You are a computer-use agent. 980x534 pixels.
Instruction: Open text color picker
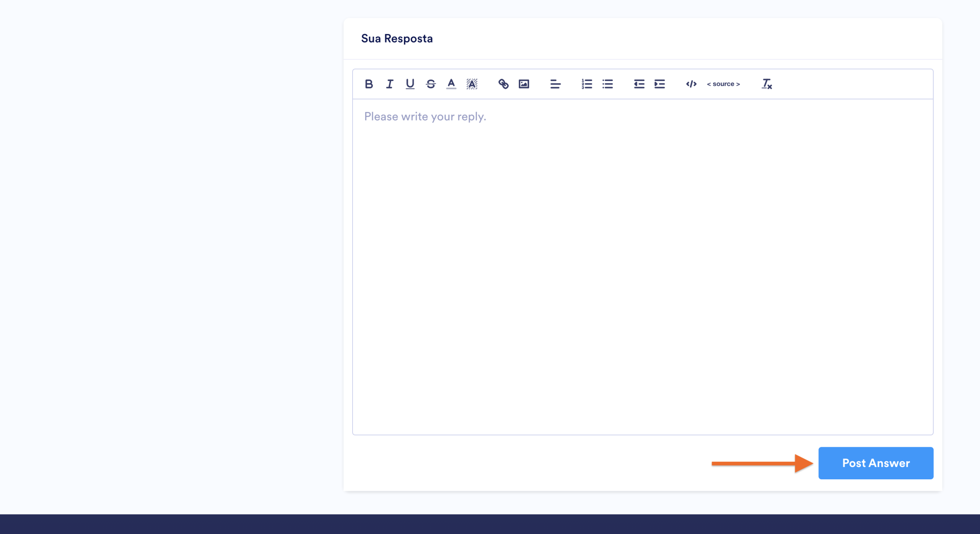pyautogui.click(x=451, y=84)
